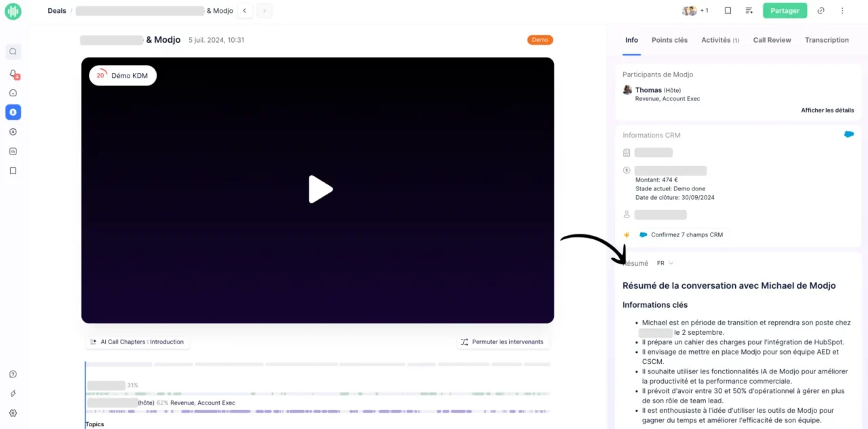
Task: Switch to the Info tab
Action: coord(631,40)
